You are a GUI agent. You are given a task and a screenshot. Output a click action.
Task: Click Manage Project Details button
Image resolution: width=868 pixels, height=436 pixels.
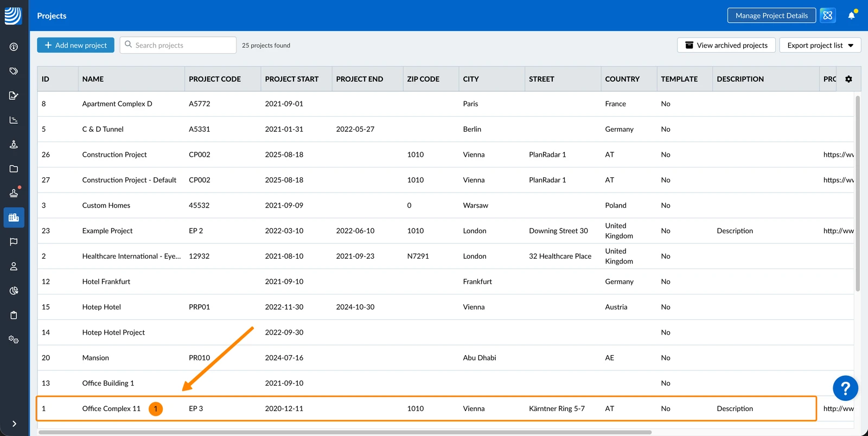pyautogui.click(x=771, y=15)
